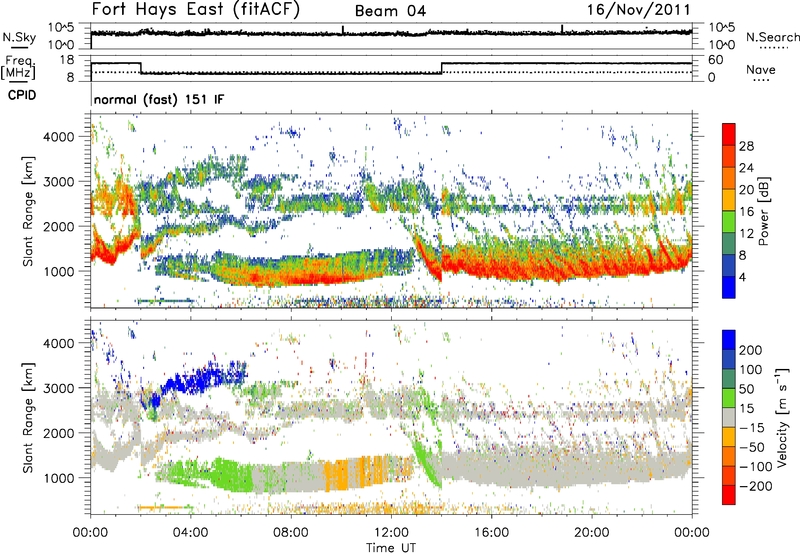Click the 'CPID' label

coord(22,95)
